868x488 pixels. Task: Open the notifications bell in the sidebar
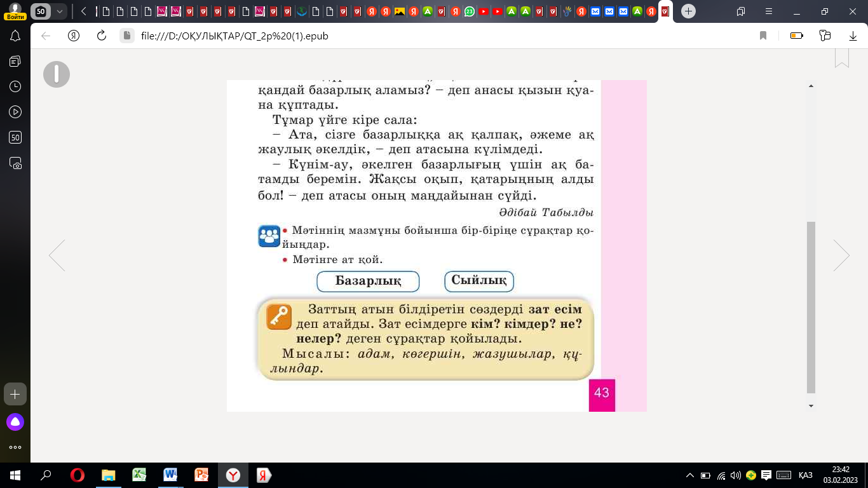[15, 36]
